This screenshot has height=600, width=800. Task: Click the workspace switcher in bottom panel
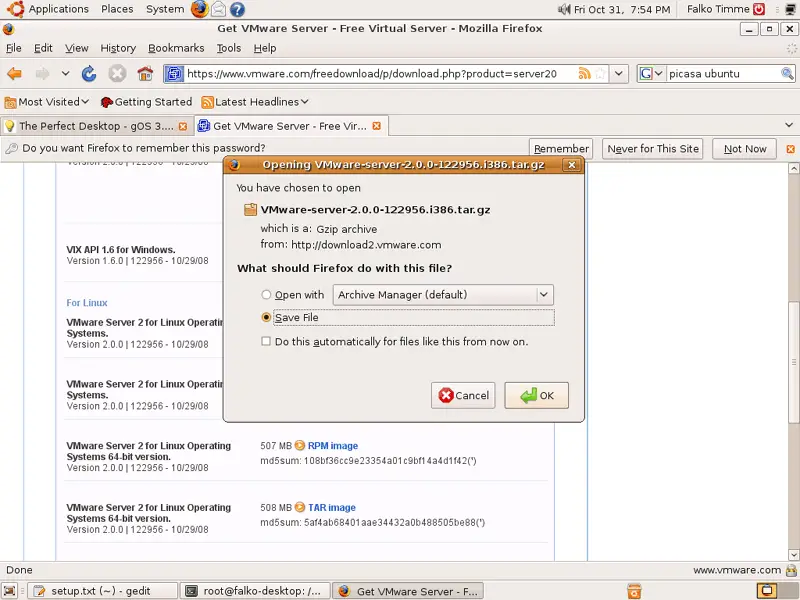pyautogui.click(x=766, y=591)
